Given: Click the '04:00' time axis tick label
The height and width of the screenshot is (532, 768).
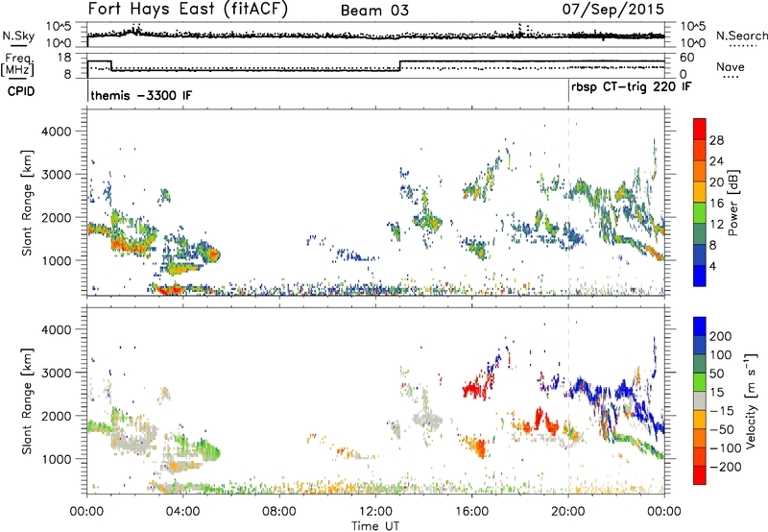Looking at the screenshot, I should tap(182, 512).
